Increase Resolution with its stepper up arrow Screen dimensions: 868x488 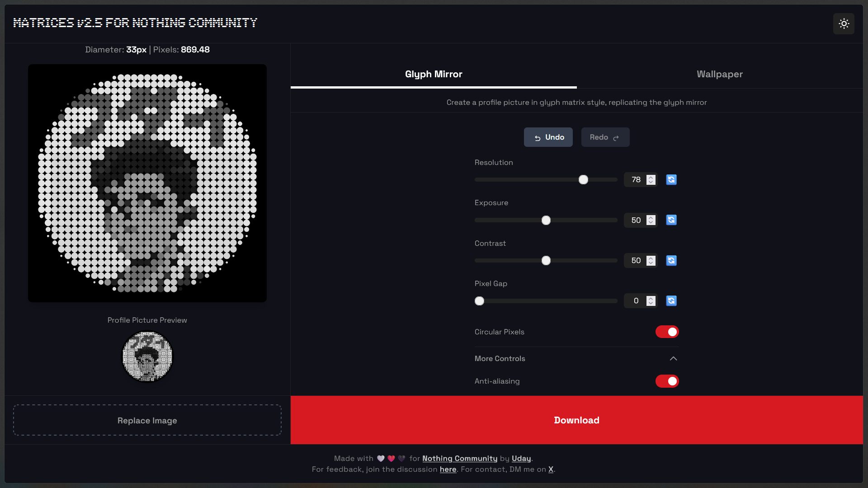coord(651,177)
